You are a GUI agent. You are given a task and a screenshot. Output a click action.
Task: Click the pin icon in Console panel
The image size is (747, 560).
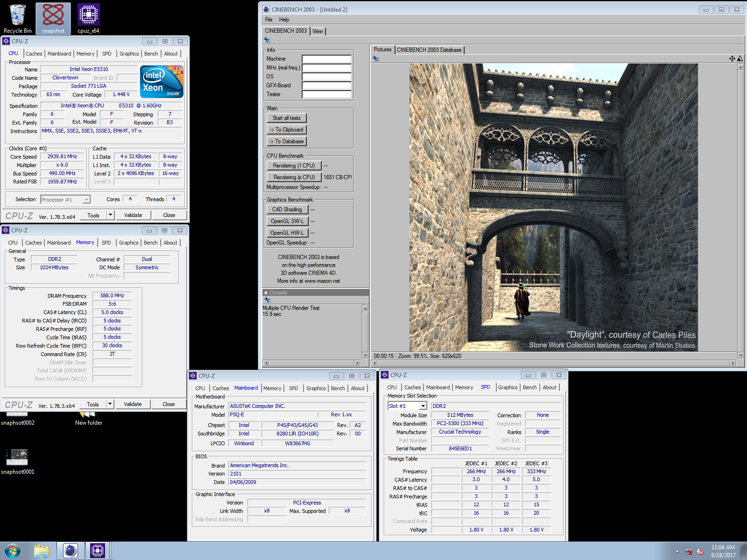tap(268, 300)
